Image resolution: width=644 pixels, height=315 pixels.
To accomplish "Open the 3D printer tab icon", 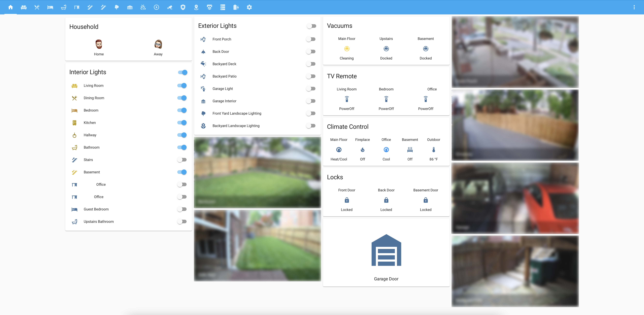I will (x=210, y=7).
